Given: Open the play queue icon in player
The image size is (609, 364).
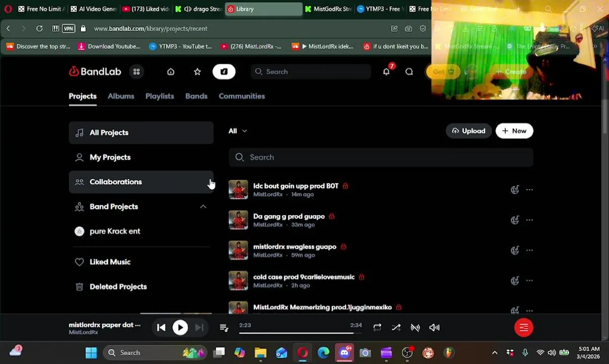Looking at the screenshot, I should click(224, 328).
